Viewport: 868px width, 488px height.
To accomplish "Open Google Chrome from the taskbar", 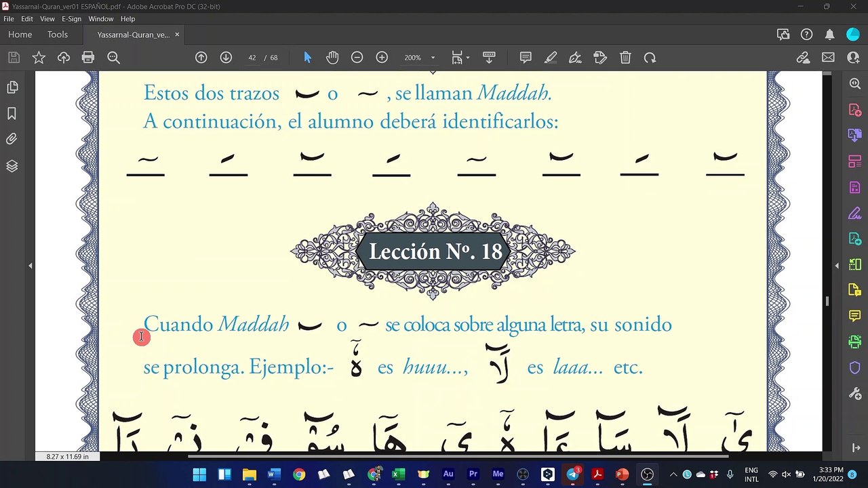I will pyautogui.click(x=299, y=474).
